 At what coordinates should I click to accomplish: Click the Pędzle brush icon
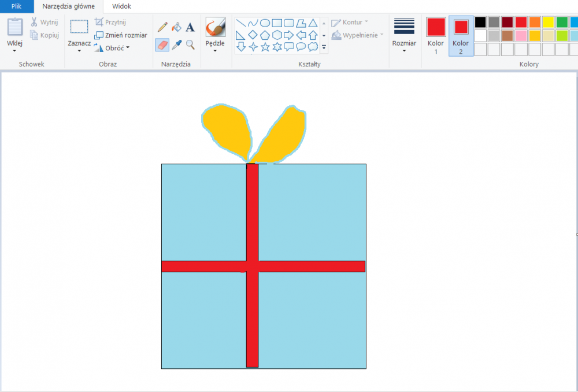tap(215, 27)
